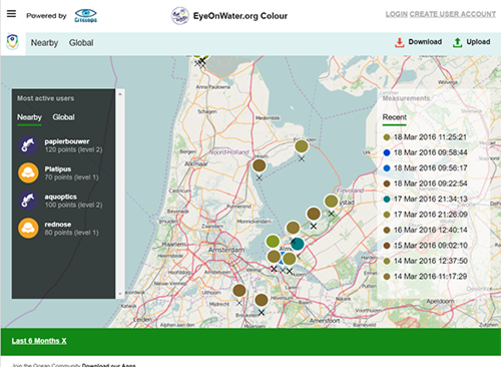Click the red Download arrow icon
Image resolution: width=501 pixels, height=367 pixels.
pyautogui.click(x=399, y=42)
